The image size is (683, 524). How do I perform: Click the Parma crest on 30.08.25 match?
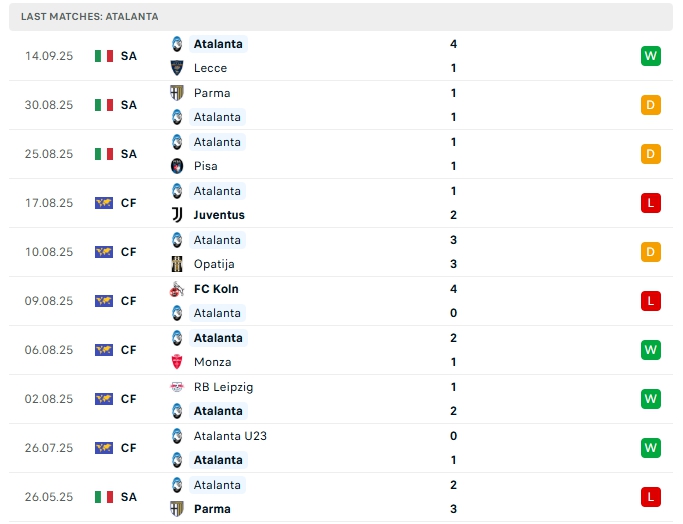(177, 93)
